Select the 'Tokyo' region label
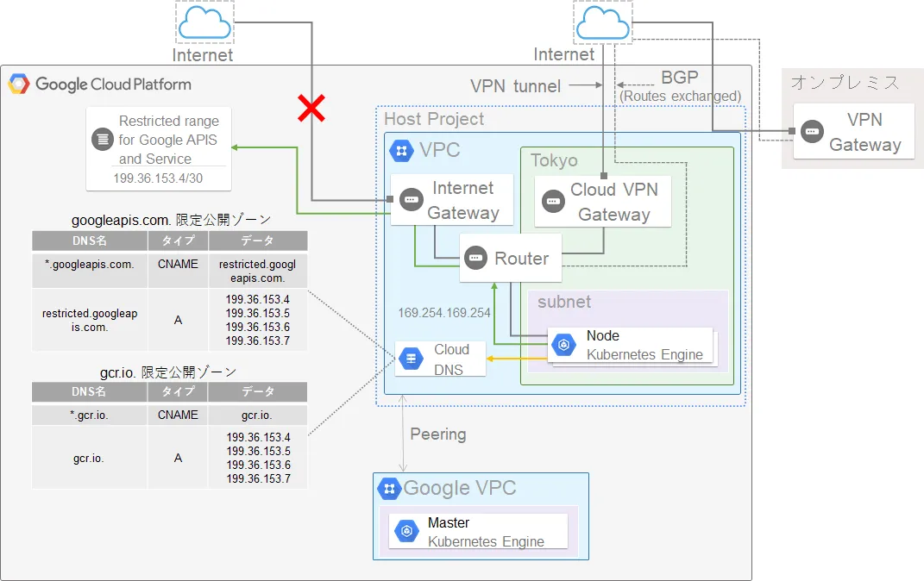Image resolution: width=924 pixels, height=581 pixels. tap(554, 160)
